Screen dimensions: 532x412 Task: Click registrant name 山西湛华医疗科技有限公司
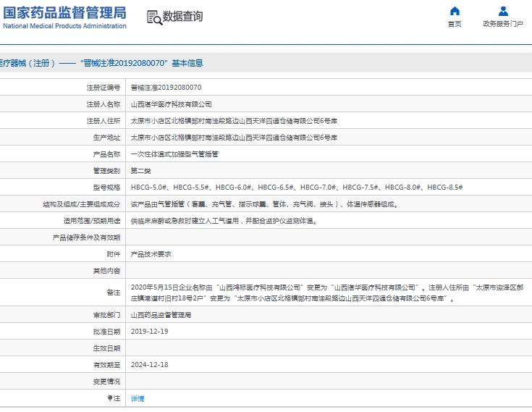tap(171, 104)
